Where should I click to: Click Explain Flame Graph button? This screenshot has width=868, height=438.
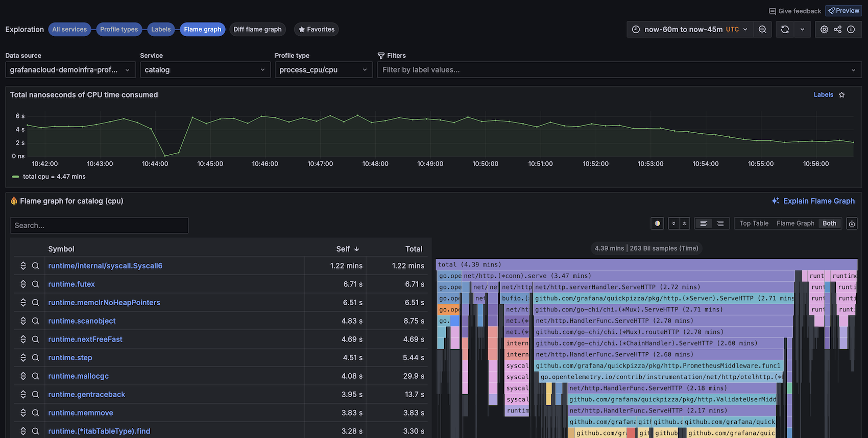tap(813, 201)
